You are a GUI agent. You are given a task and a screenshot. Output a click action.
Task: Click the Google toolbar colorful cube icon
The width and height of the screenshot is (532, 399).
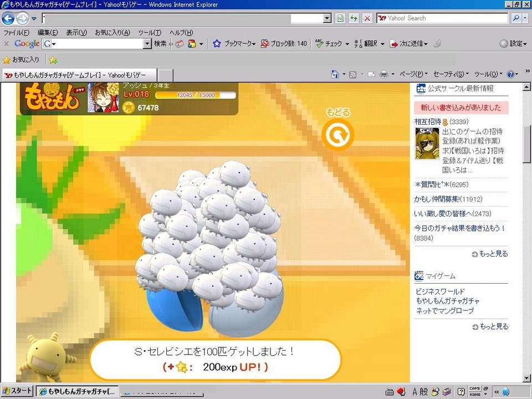tap(192, 43)
